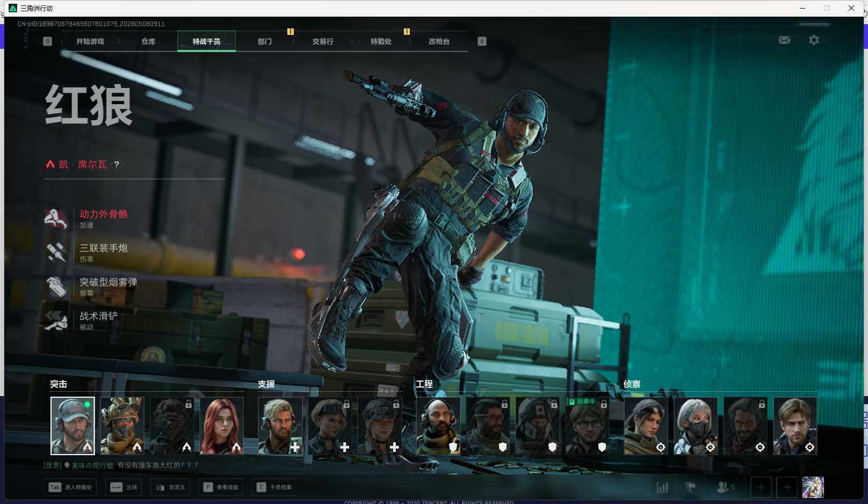The width and height of the screenshot is (868, 504).
Task: Open the 干员档案 button
Action: click(274, 487)
